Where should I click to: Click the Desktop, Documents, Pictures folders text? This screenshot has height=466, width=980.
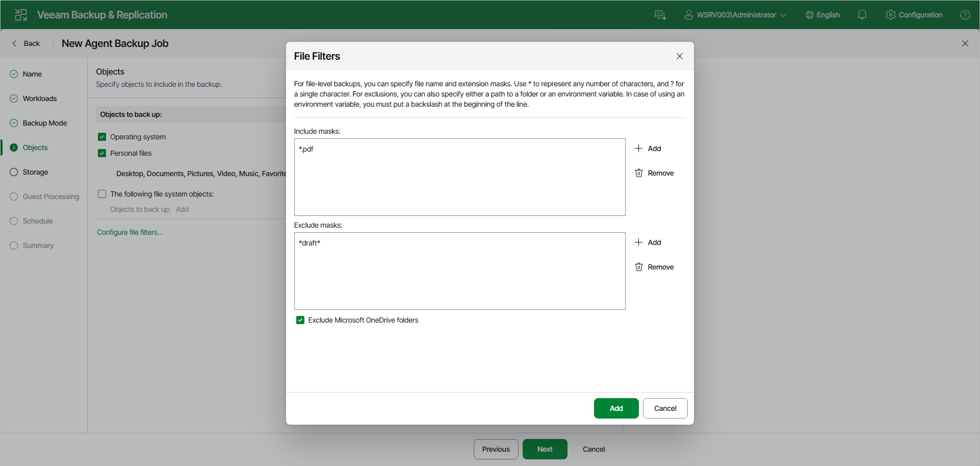(x=201, y=174)
